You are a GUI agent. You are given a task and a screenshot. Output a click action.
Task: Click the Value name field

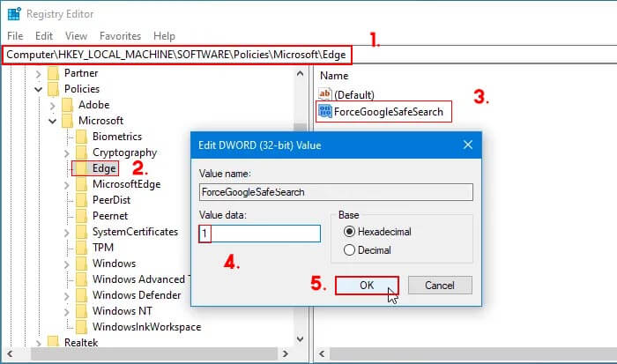[x=336, y=192]
